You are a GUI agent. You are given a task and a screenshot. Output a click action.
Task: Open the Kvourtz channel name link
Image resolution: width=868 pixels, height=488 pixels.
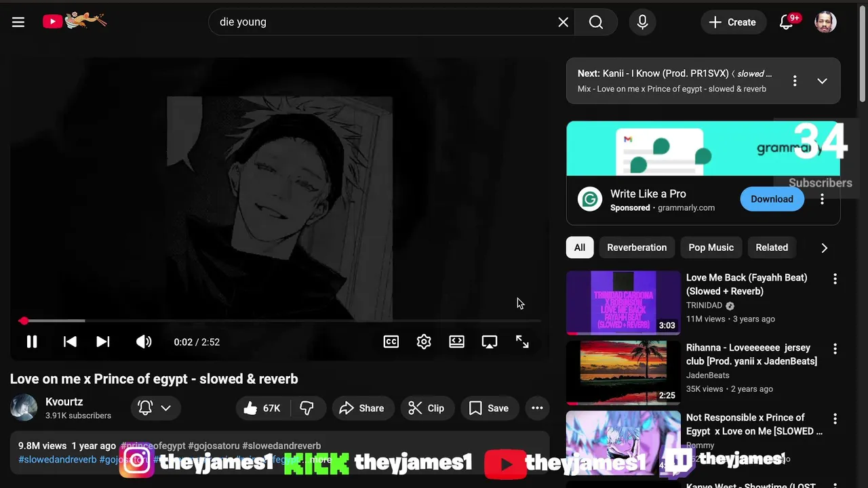pyautogui.click(x=64, y=401)
